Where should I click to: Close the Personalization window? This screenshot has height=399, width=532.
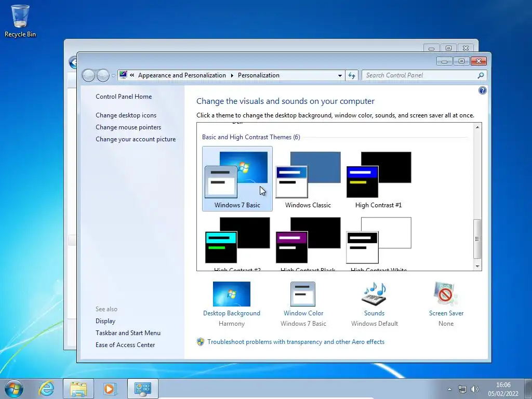tap(478, 61)
